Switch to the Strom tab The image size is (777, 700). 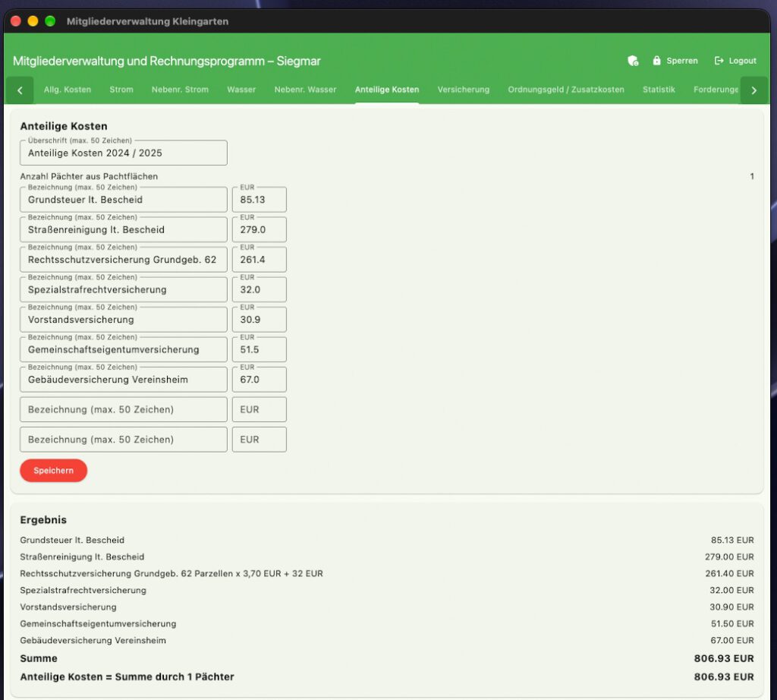(121, 90)
